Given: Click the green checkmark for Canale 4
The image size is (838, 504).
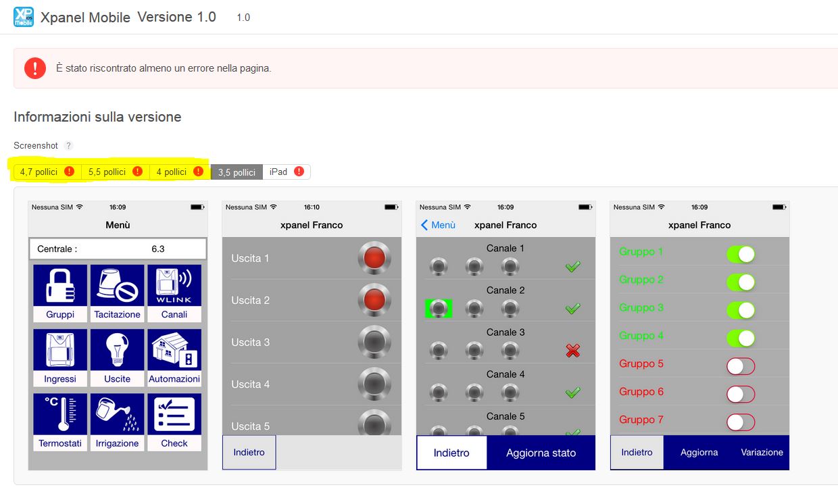Looking at the screenshot, I should pos(573,393).
